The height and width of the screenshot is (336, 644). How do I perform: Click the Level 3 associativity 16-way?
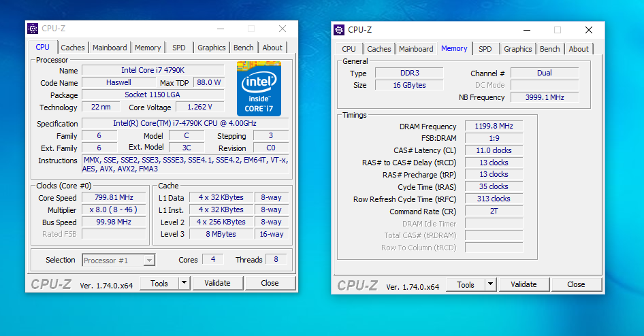coord(272,234)
